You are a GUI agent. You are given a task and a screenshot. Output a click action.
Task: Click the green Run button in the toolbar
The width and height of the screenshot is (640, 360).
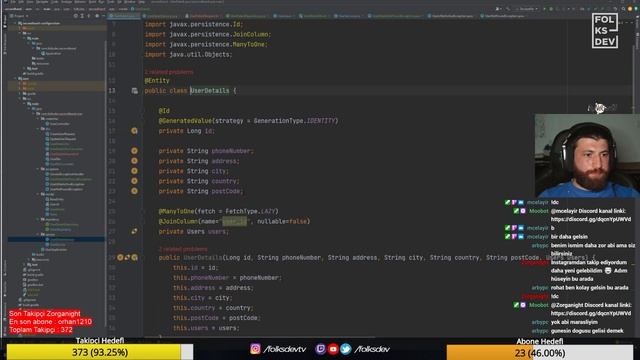point(544,9)
